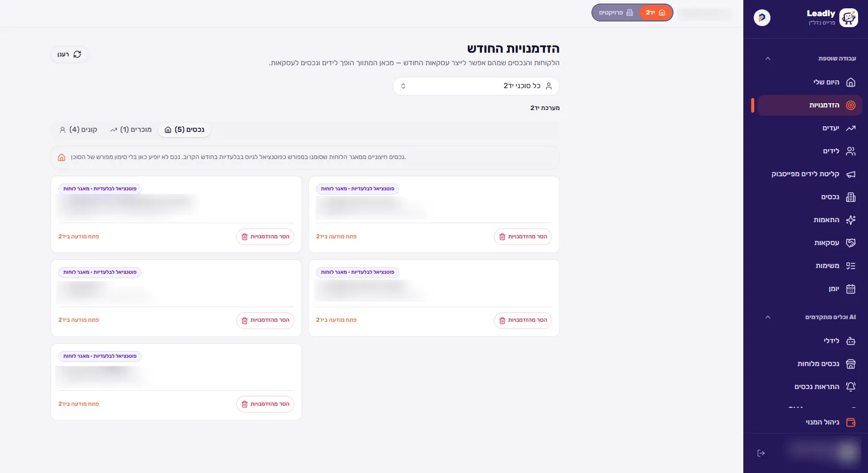Click the הזדמנויות החודש heading

pyautogui.click(x=513, y=48)
